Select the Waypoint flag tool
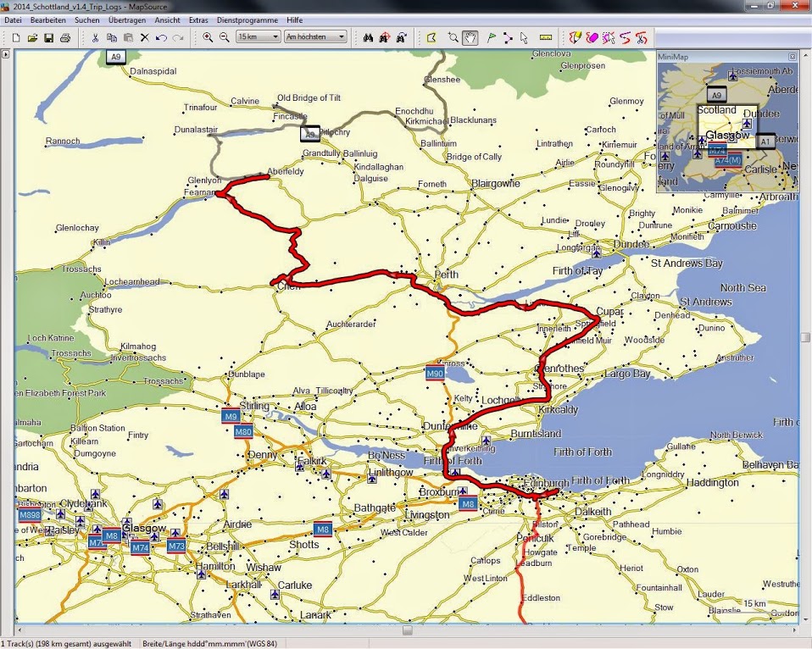Screen dimensions: 812x649 pyautogui.click(x=491, y=37)
